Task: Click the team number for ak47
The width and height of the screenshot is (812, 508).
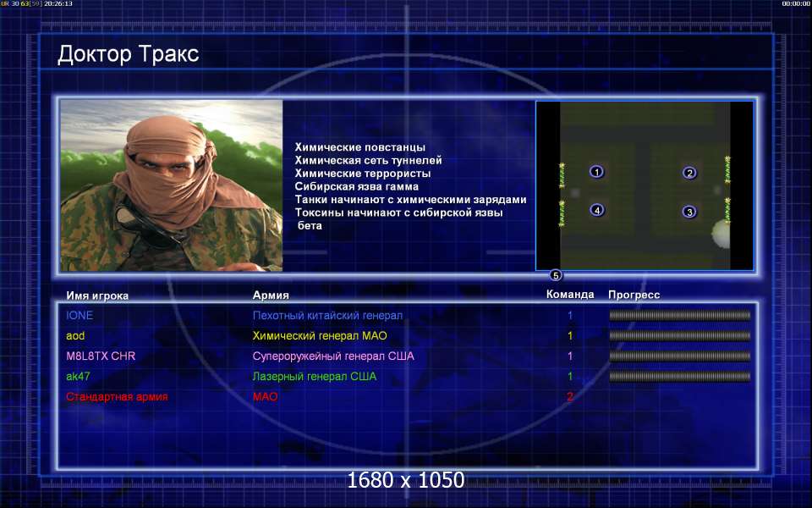Action: point(570,376)
